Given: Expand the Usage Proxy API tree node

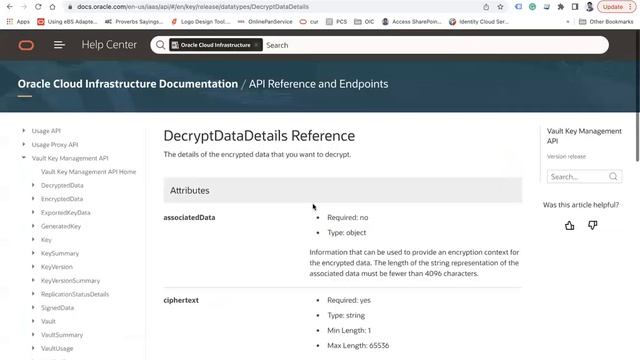Looking at the screenshot, I should tap(24, 144).
